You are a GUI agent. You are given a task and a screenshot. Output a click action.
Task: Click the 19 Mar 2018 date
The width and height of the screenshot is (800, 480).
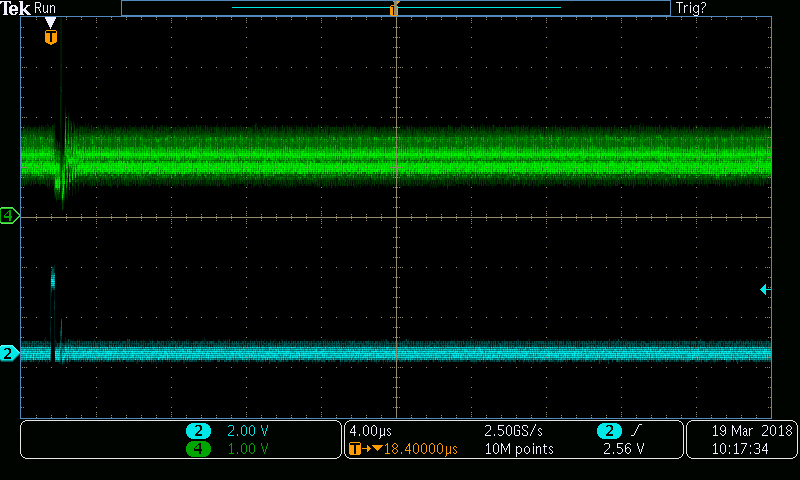[752, 431]
